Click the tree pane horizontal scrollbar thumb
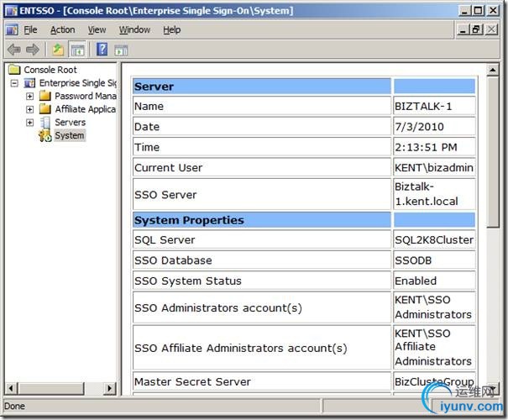The height and width of the screenshot is (420, 508). click(x=51, y=388)
